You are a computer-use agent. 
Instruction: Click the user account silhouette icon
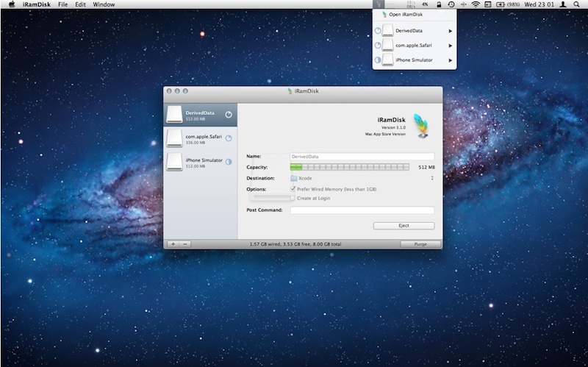pos(562,4)
